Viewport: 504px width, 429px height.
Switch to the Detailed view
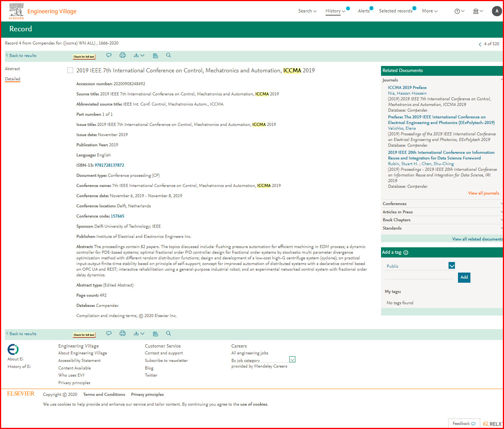(x=12, y=79)
